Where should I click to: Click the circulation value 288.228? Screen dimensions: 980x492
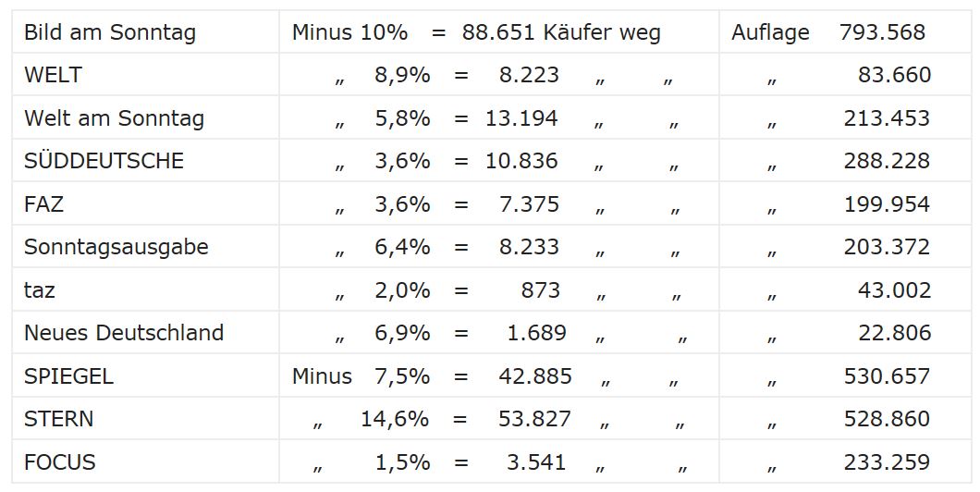[887, 161]
